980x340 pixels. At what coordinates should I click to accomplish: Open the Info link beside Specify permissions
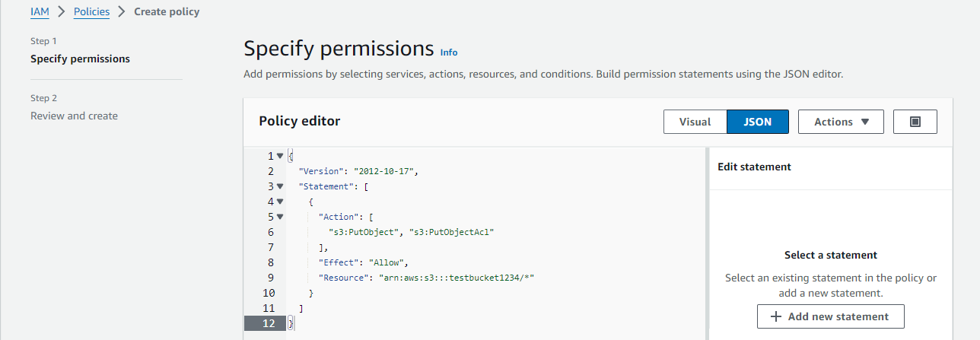coord(449,52)
